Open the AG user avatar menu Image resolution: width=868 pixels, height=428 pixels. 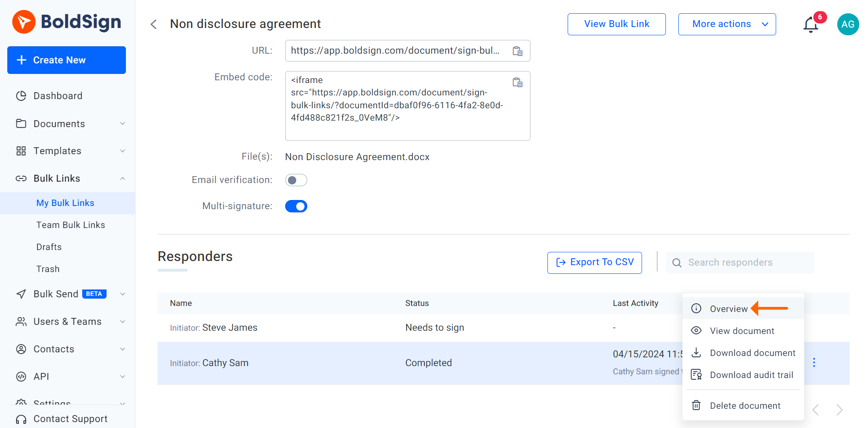click(x=848, y=24)
